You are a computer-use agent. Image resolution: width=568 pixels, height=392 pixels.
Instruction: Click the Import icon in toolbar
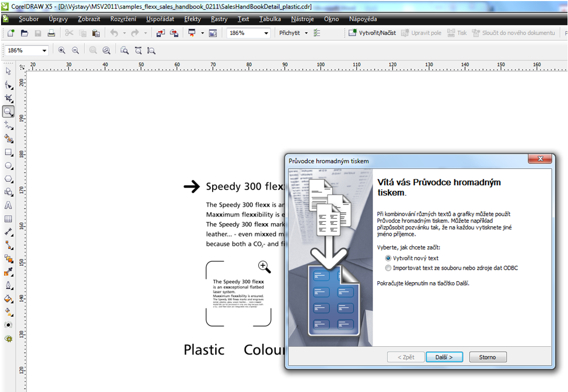(160, 33)
